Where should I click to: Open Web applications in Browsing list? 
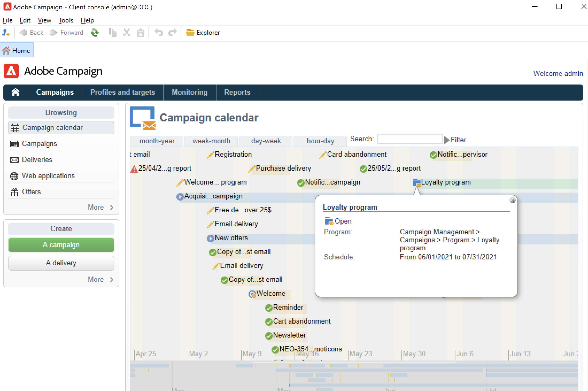(48, 176)
